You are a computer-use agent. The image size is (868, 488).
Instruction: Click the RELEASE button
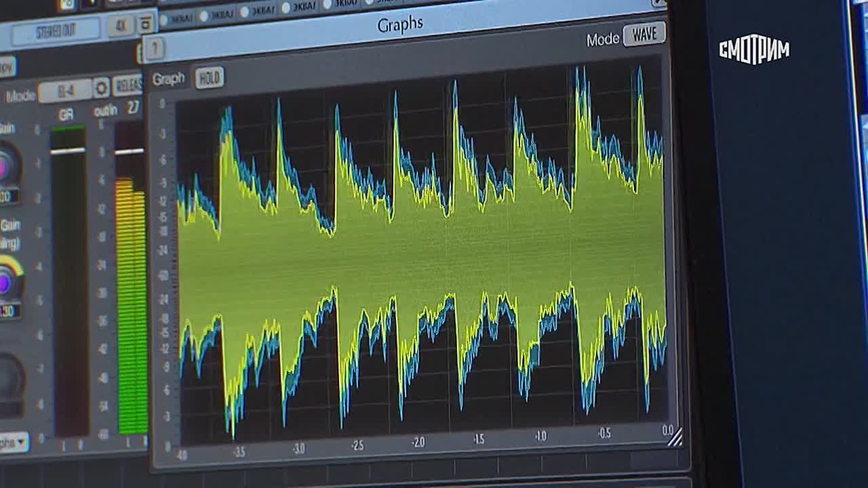(x=127, y=84)
